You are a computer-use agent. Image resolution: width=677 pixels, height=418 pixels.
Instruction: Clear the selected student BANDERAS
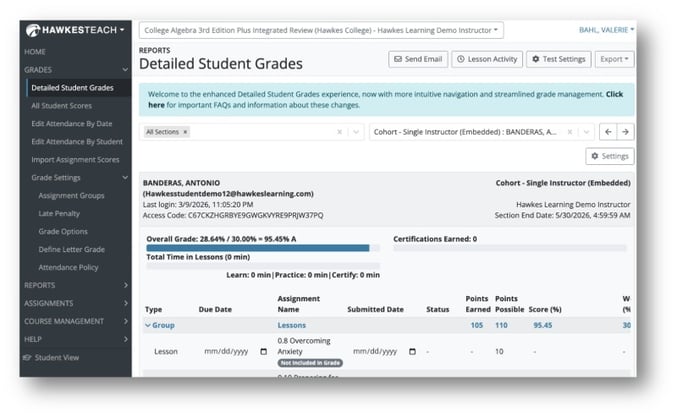(570, 132)
